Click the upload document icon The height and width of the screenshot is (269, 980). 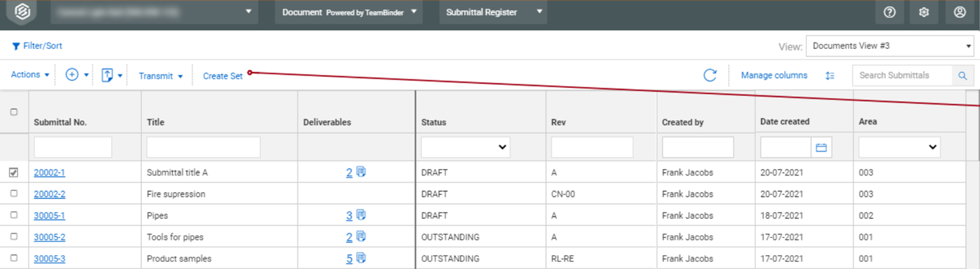click(108, 76)
